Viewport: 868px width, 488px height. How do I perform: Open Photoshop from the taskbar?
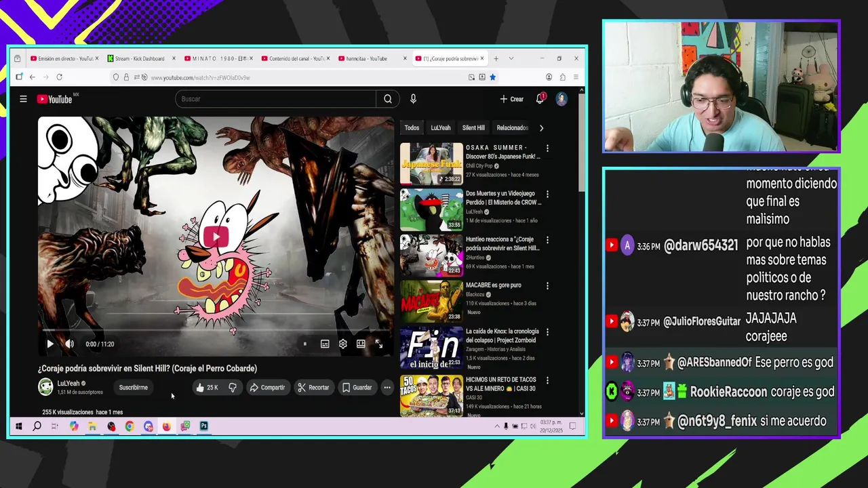[x=203, y=426]
